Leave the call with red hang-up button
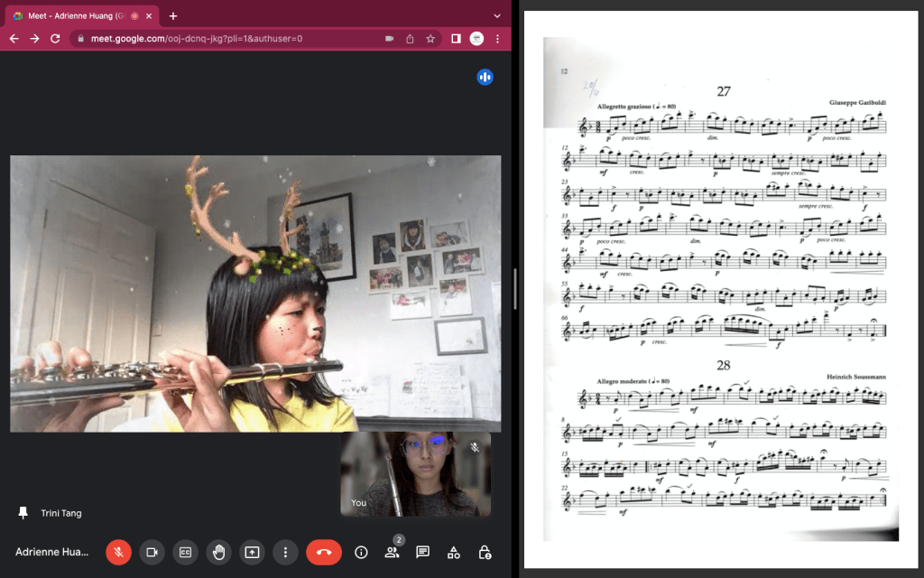The width and height of the screenshot is (924, 578). tap(324, 552)
